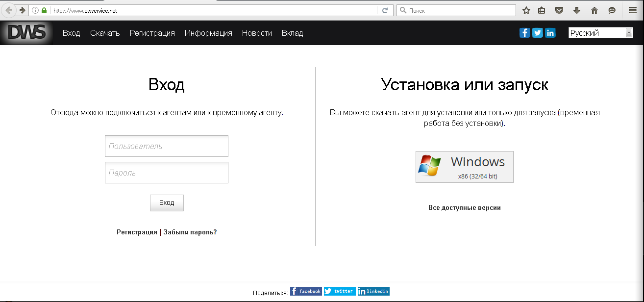Open the browser hamburger menu

click(633, 10)
